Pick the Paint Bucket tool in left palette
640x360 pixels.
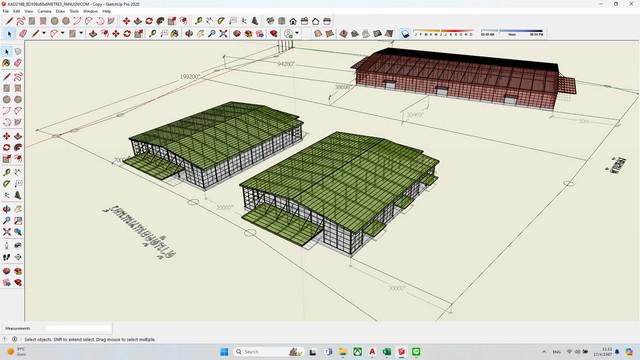6,63
